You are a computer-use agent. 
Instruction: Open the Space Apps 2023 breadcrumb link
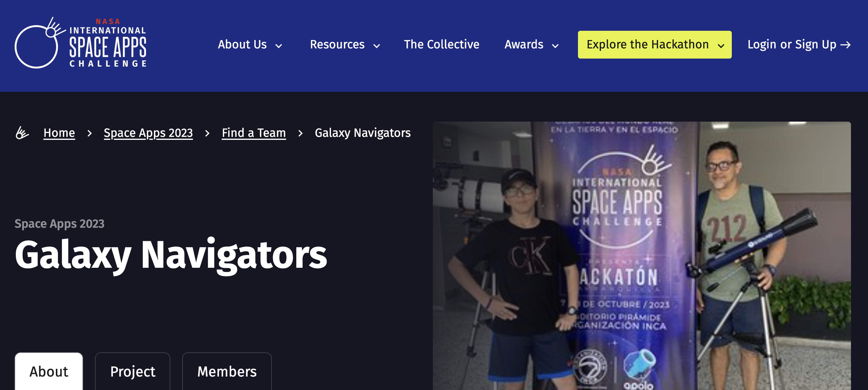148,133
